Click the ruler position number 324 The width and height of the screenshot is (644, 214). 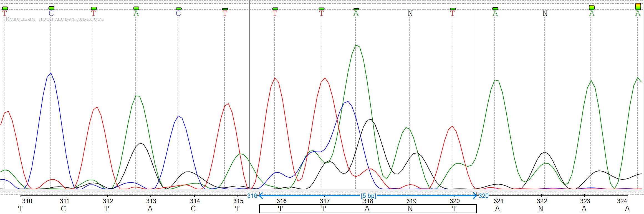coord(622,201)
